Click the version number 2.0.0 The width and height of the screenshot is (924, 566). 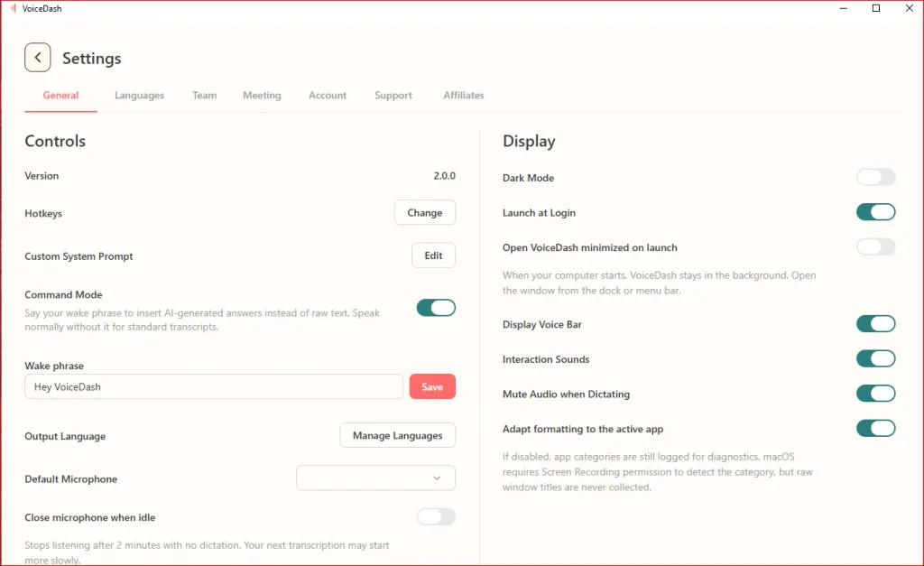[x=444, y=176]
